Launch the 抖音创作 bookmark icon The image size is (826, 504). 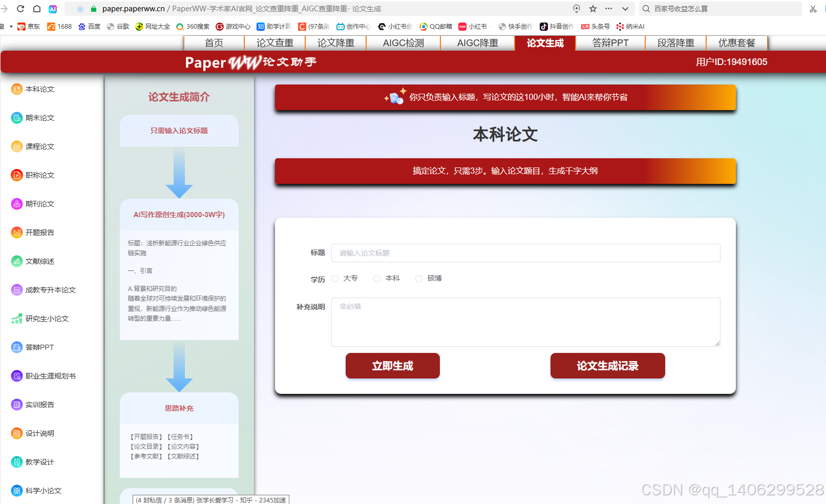544,26
